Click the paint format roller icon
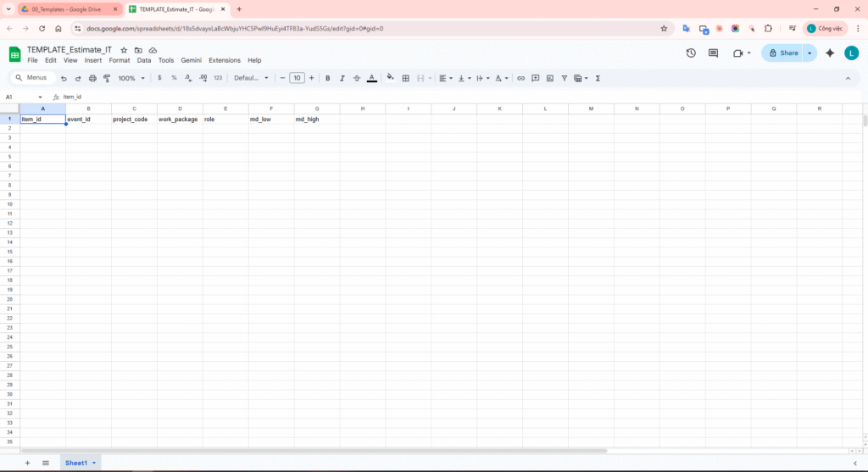 [107, 78]
